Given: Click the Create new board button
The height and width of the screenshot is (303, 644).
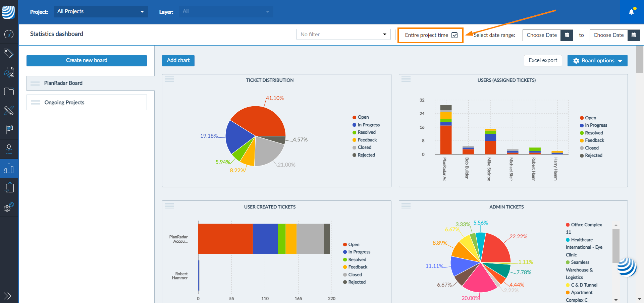Looking at the screenshot, I should [87, 60].
